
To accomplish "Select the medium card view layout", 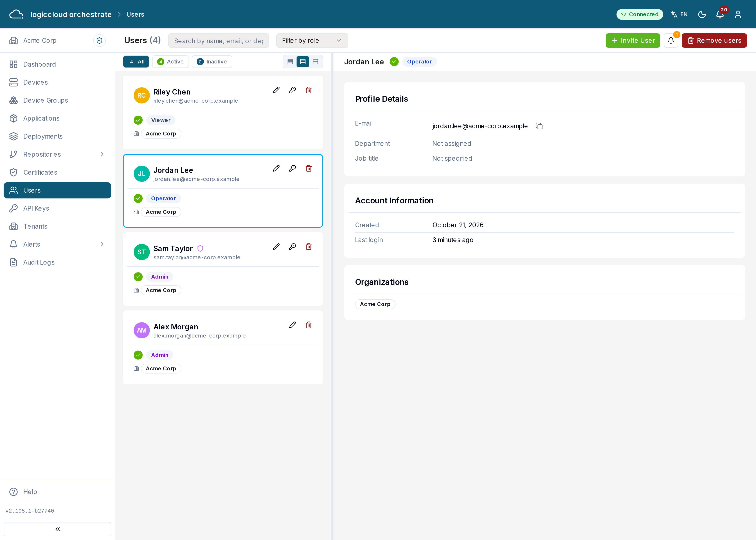I will coord(303,62).
